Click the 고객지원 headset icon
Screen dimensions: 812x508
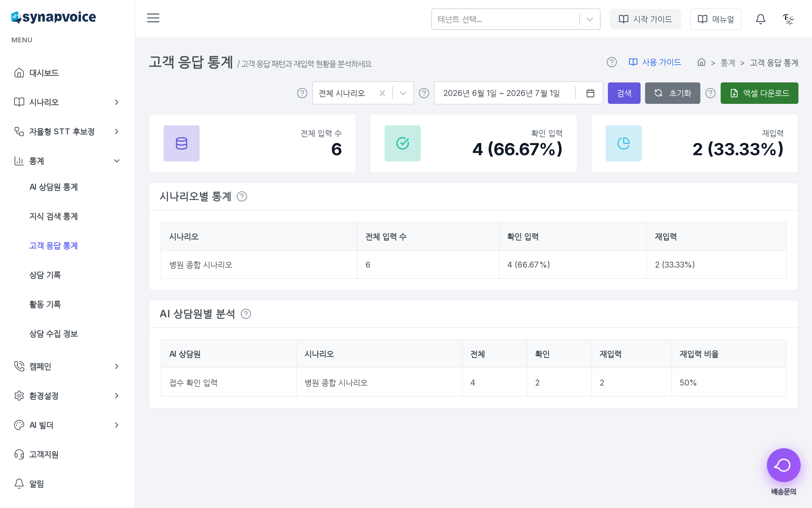point(19,455)
